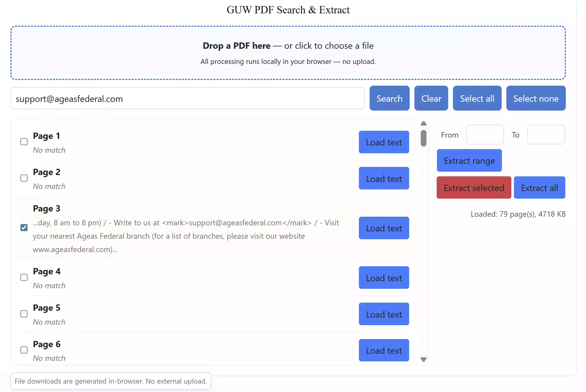Check the Page 4 checkbox

(24, 277)
